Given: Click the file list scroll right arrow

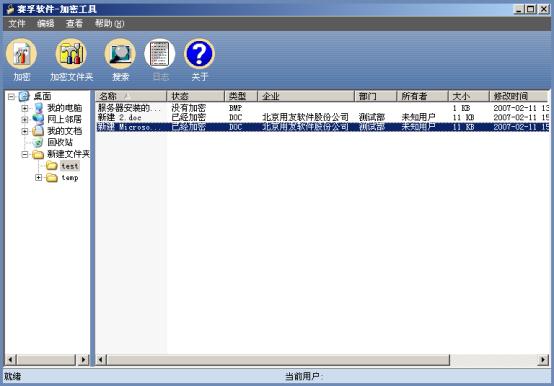Looking at the screenshot, I should pyautogui.click(x=543, y=360).
